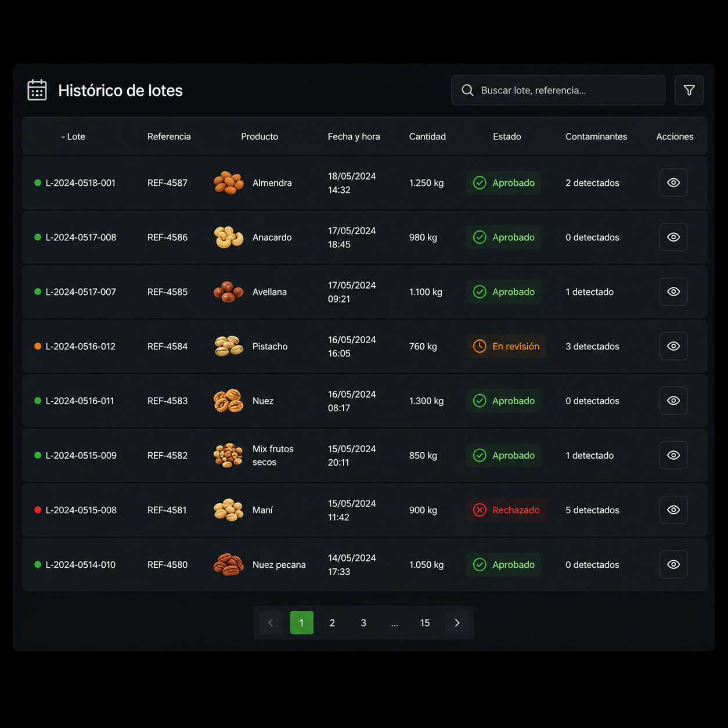View details of lot L-2024-0515-009 via eye icon
Viewport: 728px width, 728px height.
point(673,456)
